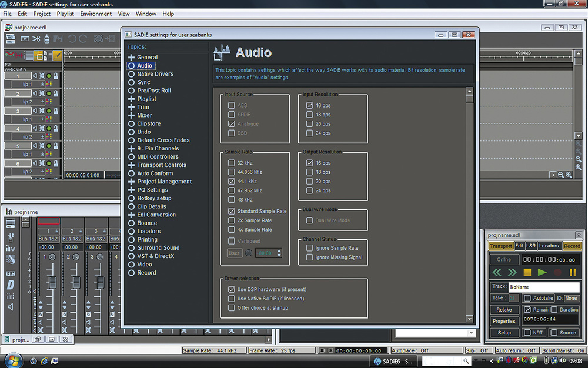Switch to the Locators tab in transport
The height and width of the screenshot is (368, 588).
pyautogui.click(x=549, y=246)
